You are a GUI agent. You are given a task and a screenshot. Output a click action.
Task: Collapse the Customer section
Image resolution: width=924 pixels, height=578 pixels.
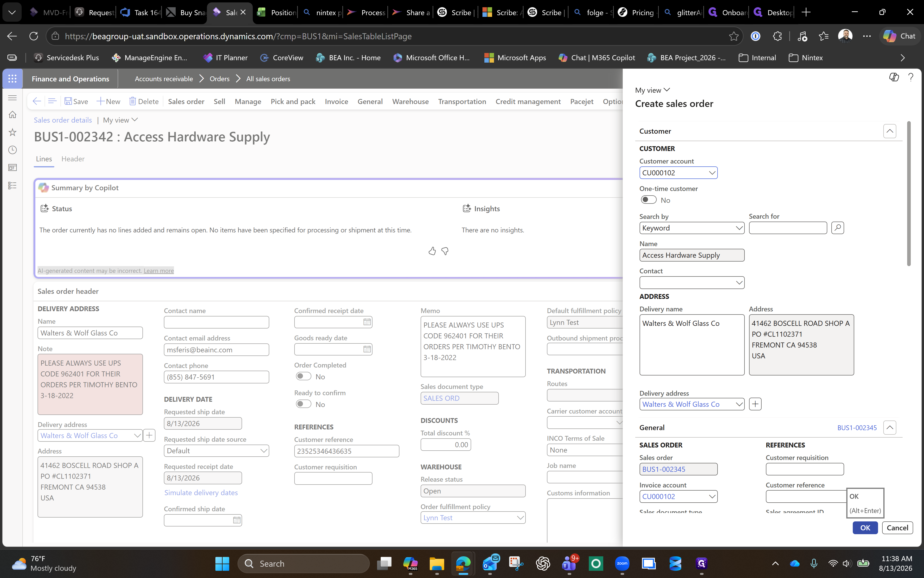click(x=890, y=131)
